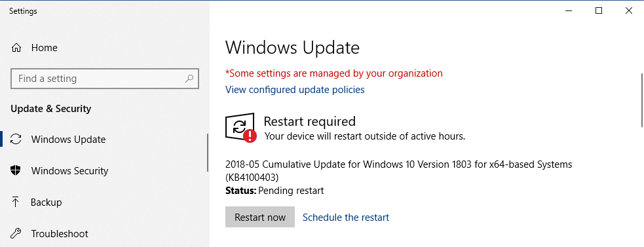Click the red alert badge on update icon
Image resolution: width=644 pixels, height=247 pixels.
250,136
